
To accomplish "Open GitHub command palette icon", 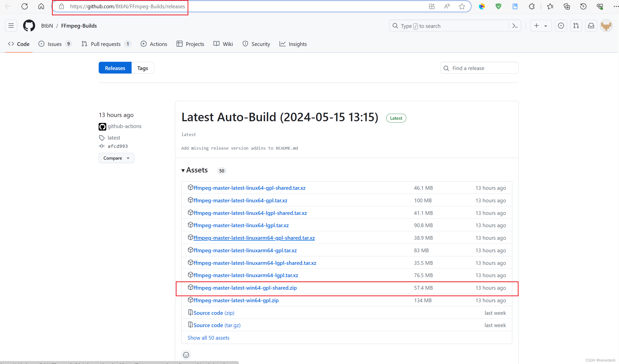I will (x=515, y=26).
